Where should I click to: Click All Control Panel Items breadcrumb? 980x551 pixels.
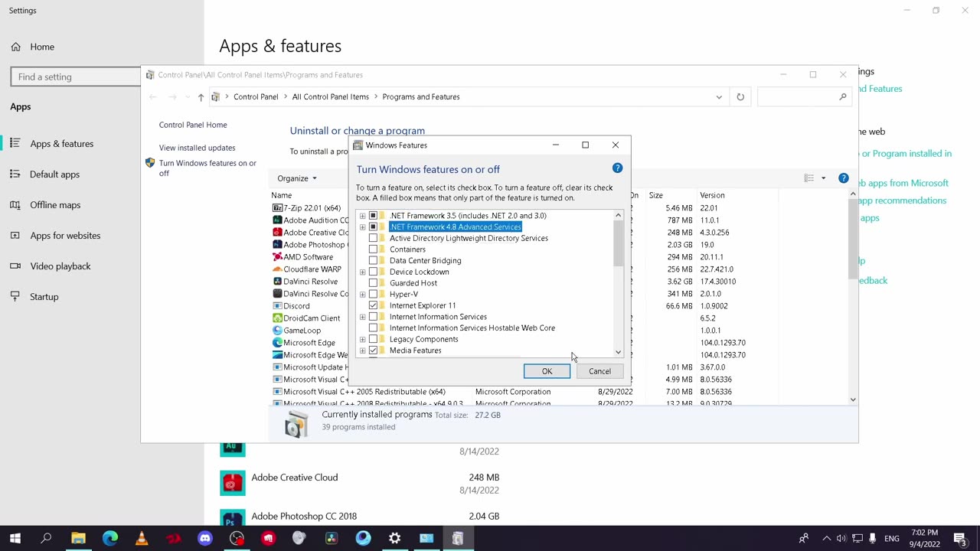pyautogui.click(x=331, y=97)
